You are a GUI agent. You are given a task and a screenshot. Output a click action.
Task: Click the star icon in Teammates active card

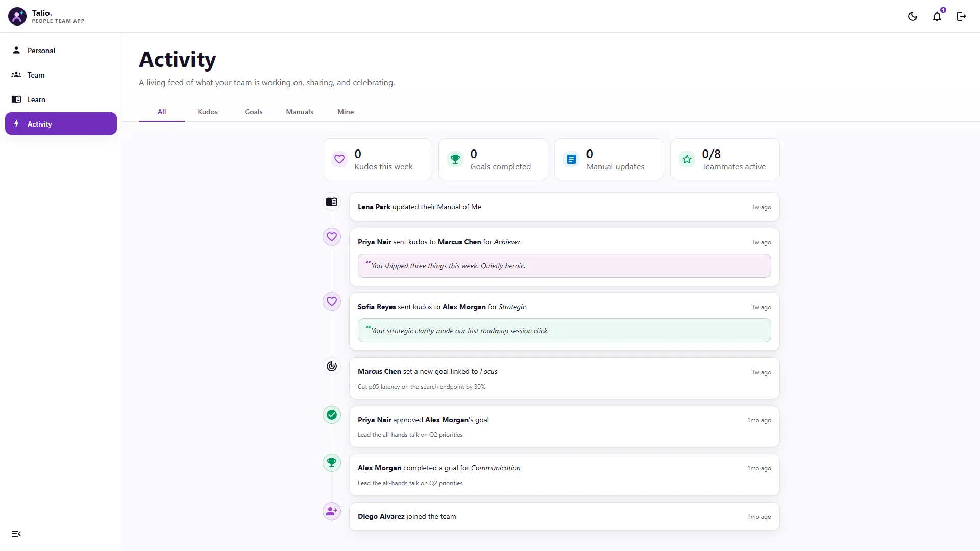[x=687, y=159]
